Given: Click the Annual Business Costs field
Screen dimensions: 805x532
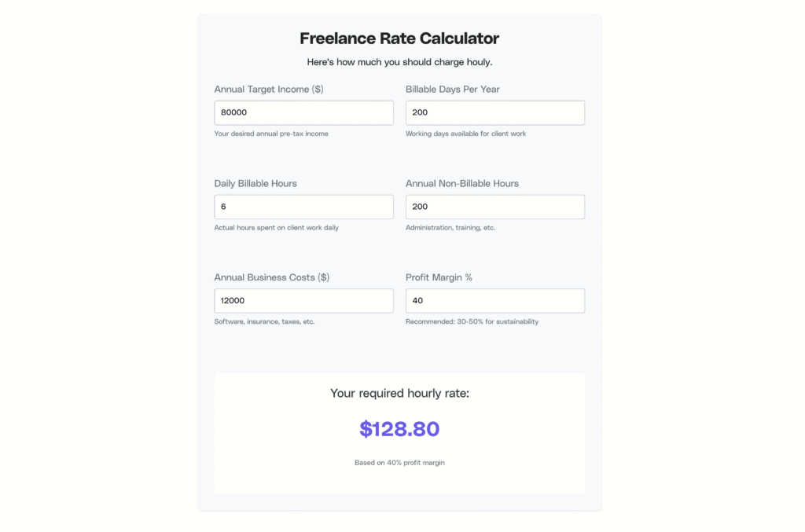Looking at the screenshot, I should pos(303,300).
